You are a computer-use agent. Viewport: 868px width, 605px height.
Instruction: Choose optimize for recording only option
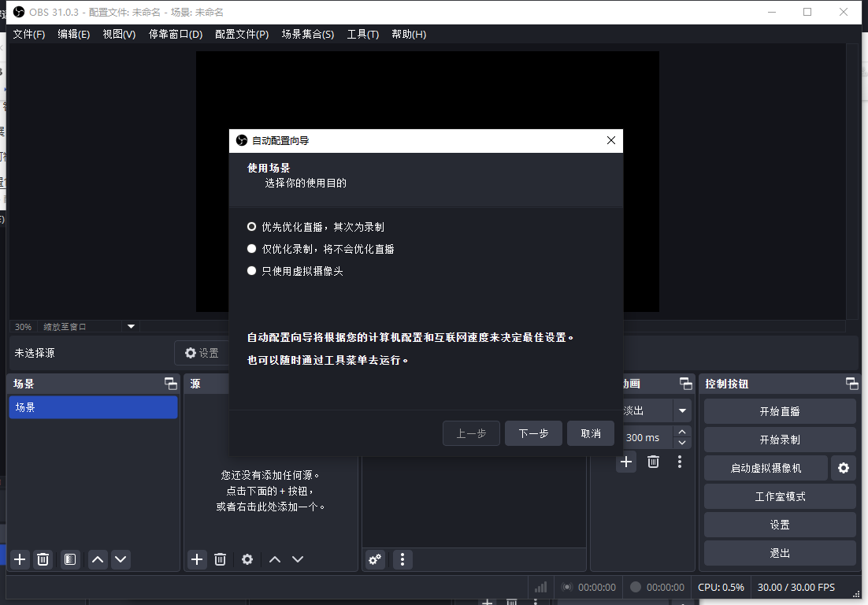pos(252,248)
